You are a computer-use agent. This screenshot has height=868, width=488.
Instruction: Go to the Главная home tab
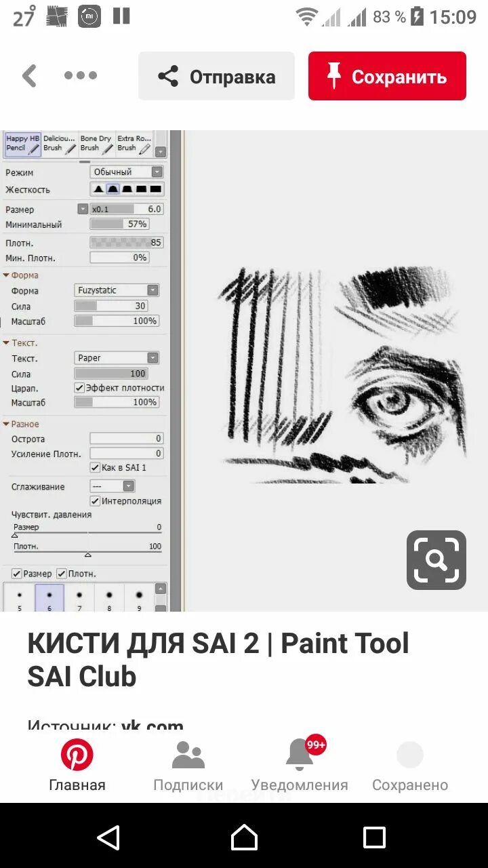pyautogui.click(x=77, y=766)
